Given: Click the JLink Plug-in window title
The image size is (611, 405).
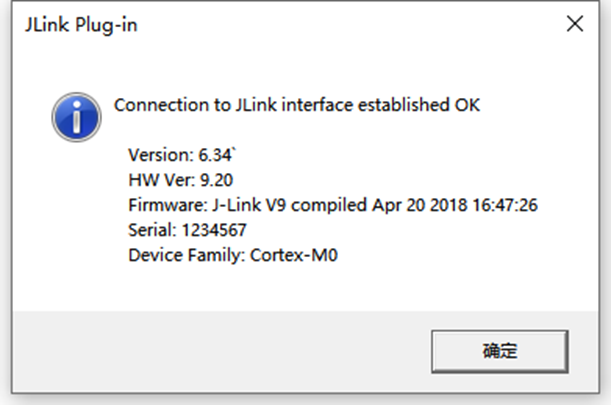Looking at the screenshot, I should coord(81,25).
